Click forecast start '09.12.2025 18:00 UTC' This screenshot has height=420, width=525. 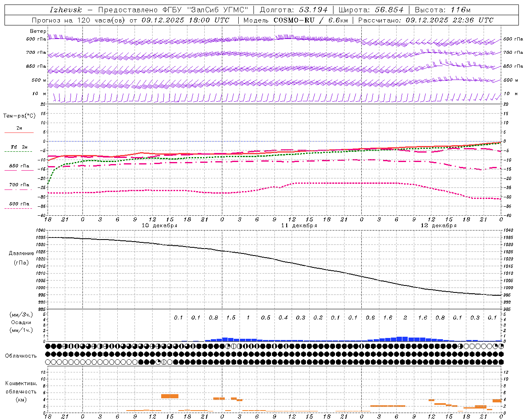[x=185, y=20]
